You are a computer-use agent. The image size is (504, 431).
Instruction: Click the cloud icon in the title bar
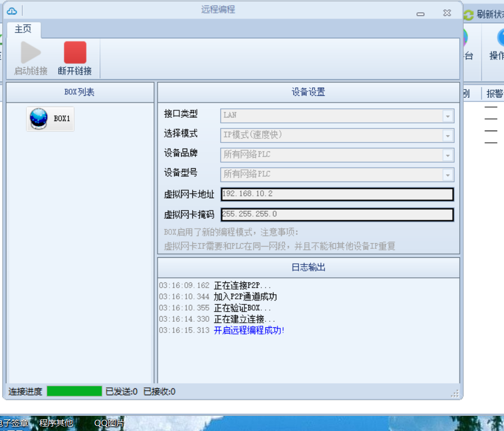pos(12,11)
